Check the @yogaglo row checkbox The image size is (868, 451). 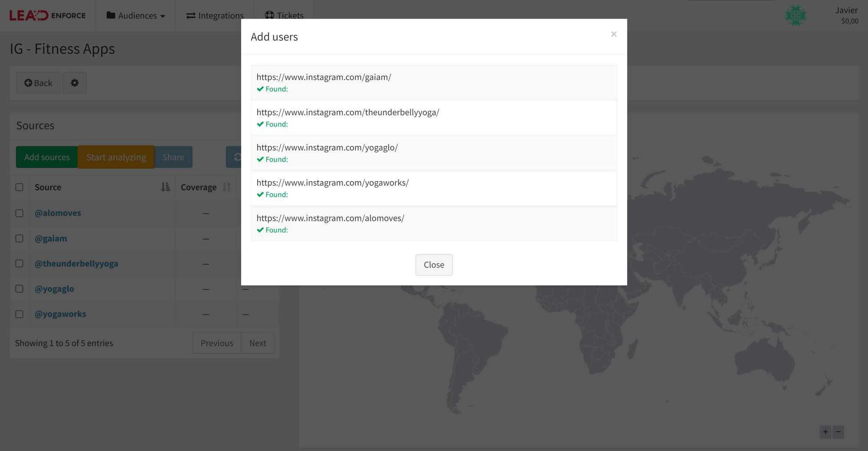[20, 289]
